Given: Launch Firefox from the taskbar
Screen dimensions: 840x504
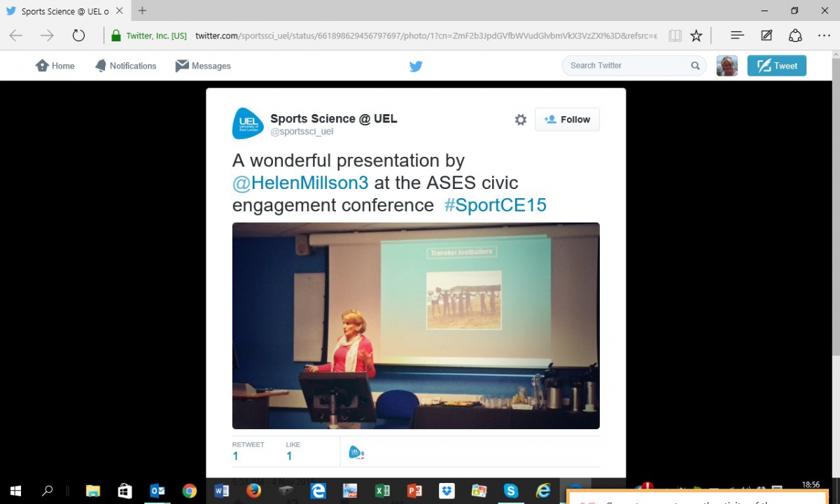Looking at the screenshot, I should [253, 491].
